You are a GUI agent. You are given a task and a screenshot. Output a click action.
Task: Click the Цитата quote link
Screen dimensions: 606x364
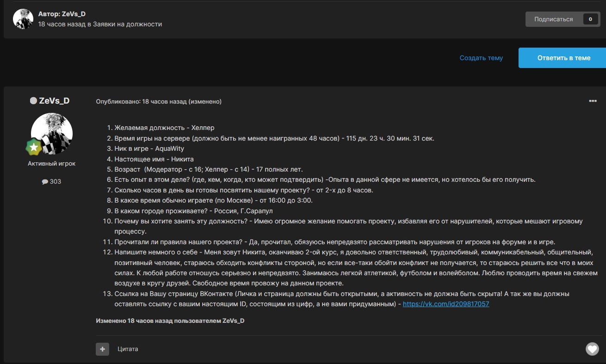point(128,349)
